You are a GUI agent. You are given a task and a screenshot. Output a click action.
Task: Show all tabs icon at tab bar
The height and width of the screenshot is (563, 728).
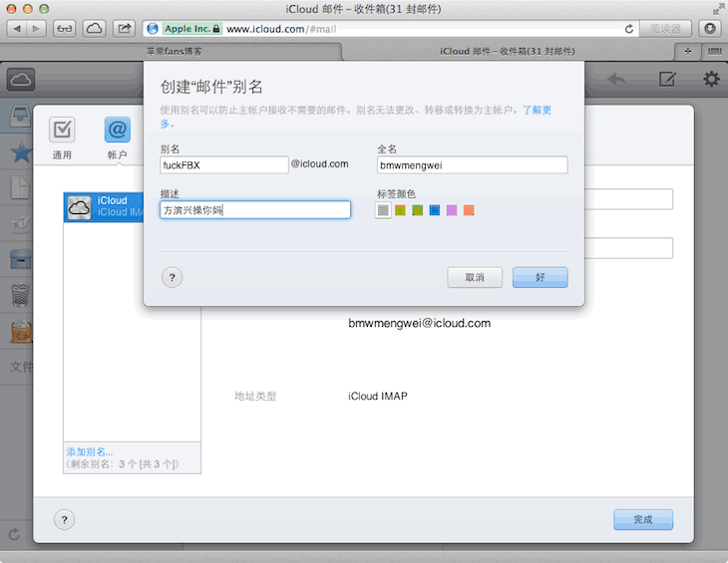(714, 52)
